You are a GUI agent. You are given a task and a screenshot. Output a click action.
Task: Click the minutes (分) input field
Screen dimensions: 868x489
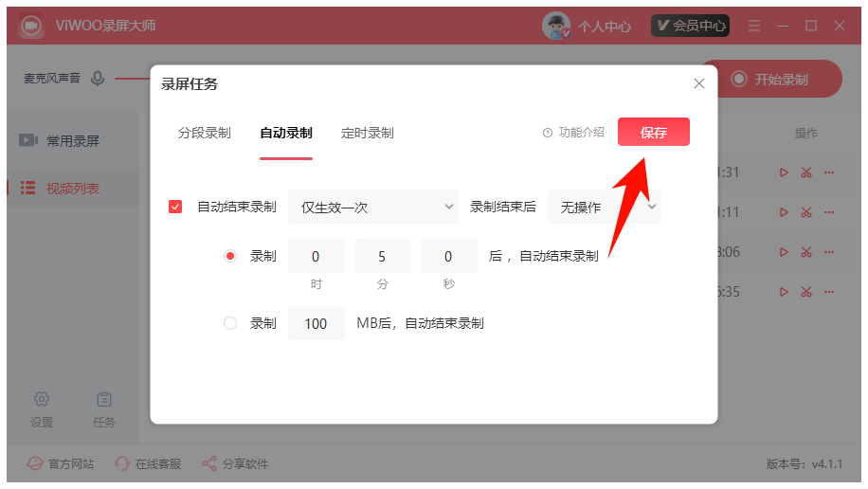pyautogui.click(x=383, y=256)
